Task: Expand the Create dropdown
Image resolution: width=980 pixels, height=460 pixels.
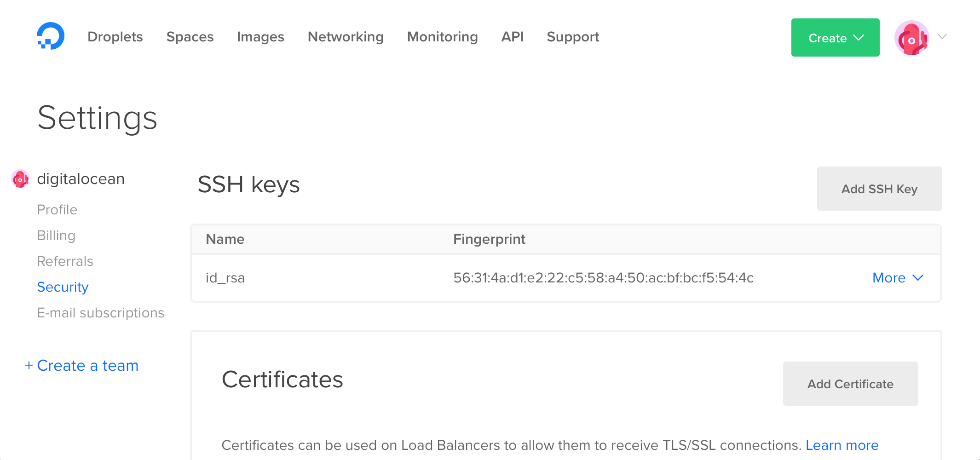Action: 835,37
